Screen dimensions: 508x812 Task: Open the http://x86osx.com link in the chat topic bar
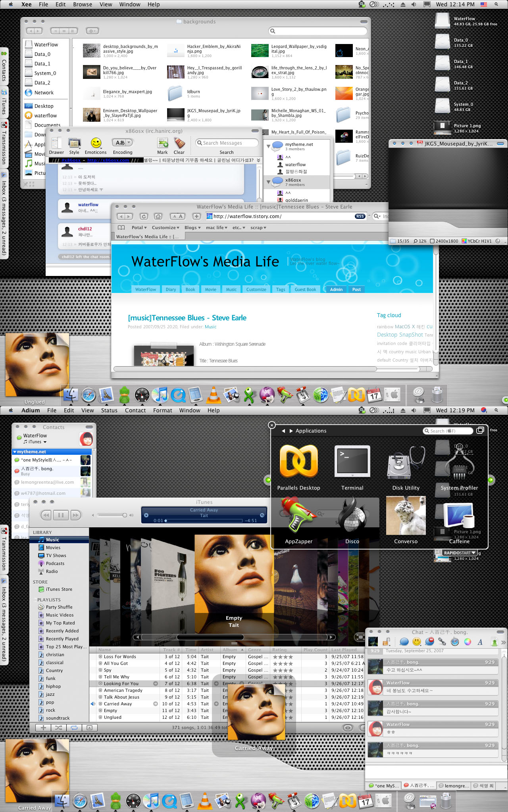pos(108,160)
